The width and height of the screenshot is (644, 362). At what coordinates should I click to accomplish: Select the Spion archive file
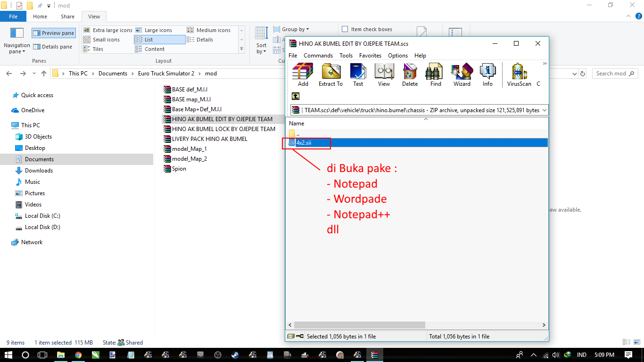click(x=175, y=169)
